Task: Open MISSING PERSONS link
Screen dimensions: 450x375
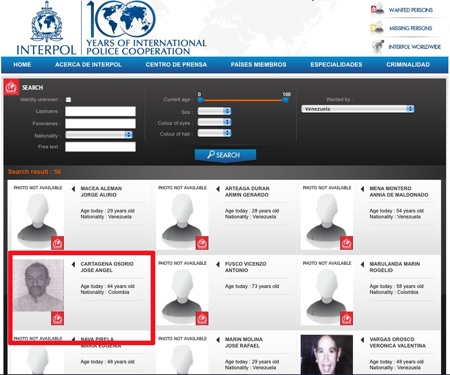Action: pos(411,28)
